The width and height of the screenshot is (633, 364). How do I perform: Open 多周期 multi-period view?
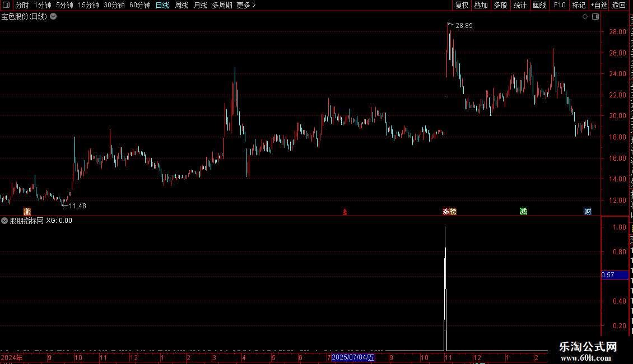222,5
